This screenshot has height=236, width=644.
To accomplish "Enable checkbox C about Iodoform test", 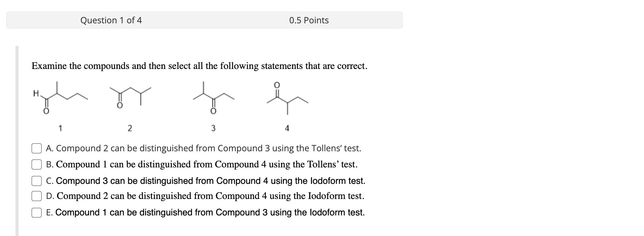I will coord(37,180).
